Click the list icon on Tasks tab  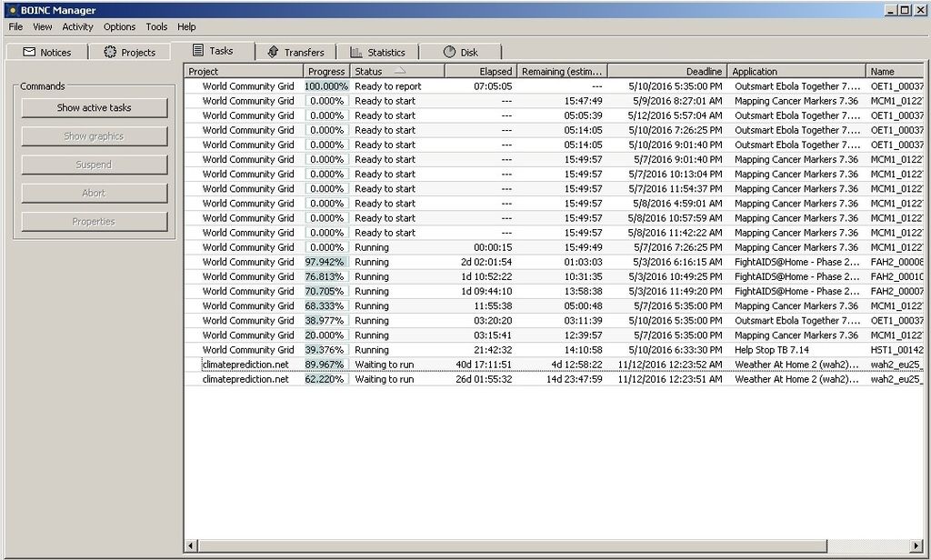198,51
